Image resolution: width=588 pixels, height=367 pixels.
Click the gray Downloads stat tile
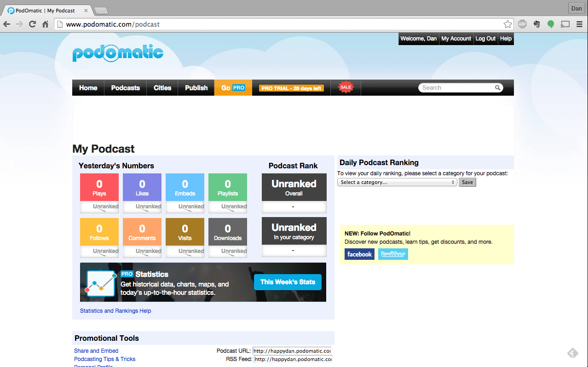click(228, 232)
